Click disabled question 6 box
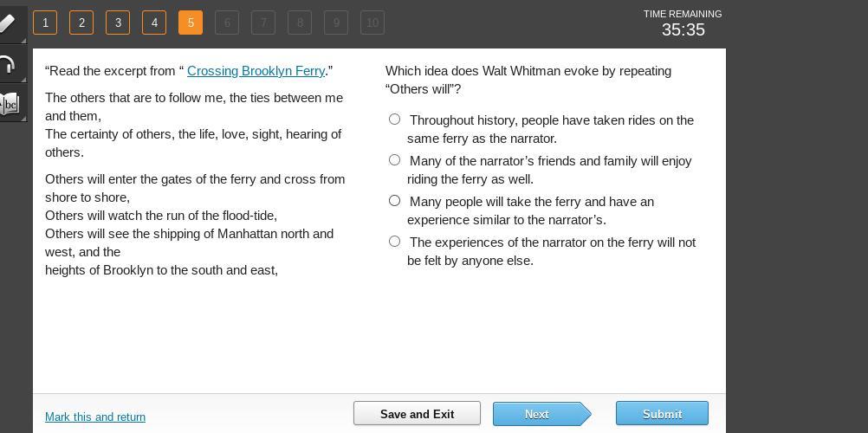Viewport: 868px width, 433px height. [227, 23]
